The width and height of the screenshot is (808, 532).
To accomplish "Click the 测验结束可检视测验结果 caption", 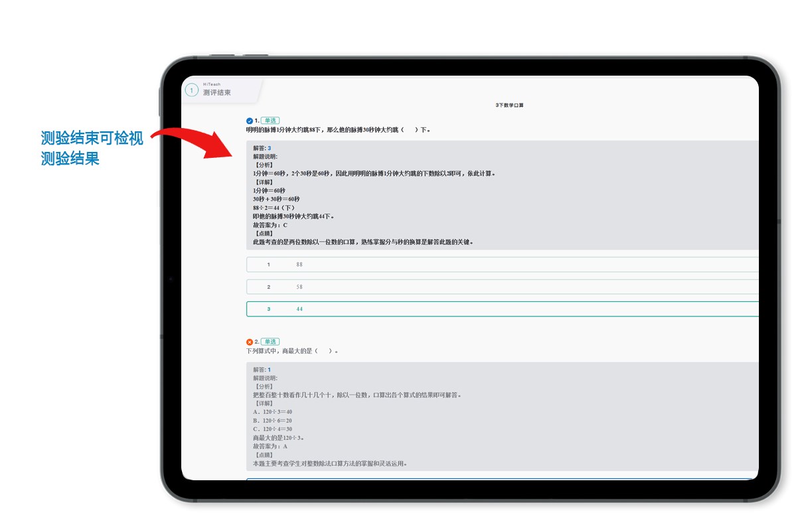I will [92, 149].
